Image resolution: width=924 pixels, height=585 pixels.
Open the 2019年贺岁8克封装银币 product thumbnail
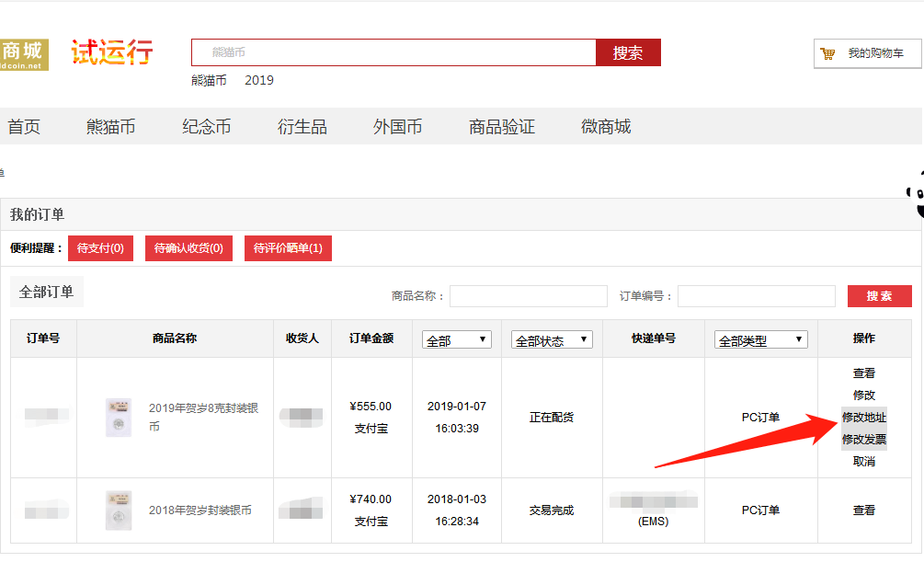(x=119, y=417)
